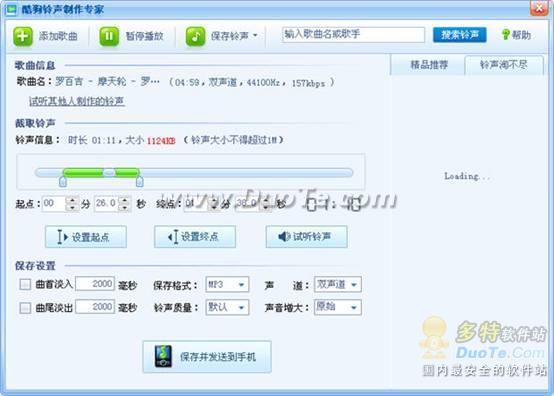Click the song name search input field
The width and height of the screenshot is (554, 396).
click(x=353, y=35)
